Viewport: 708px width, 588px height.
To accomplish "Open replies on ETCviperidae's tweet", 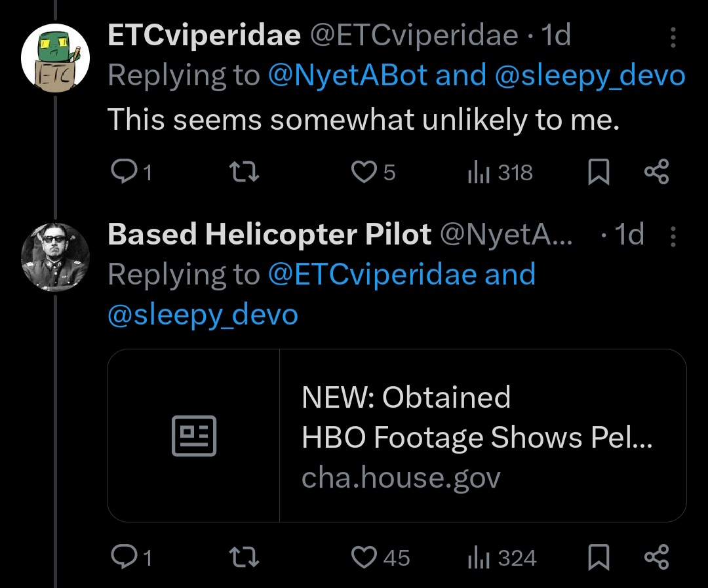I will (x=131, y=172).
